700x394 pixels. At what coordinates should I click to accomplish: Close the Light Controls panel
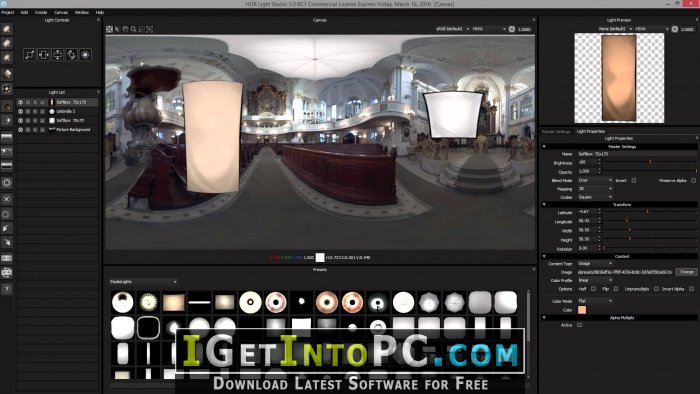click(x=99, y=20)
